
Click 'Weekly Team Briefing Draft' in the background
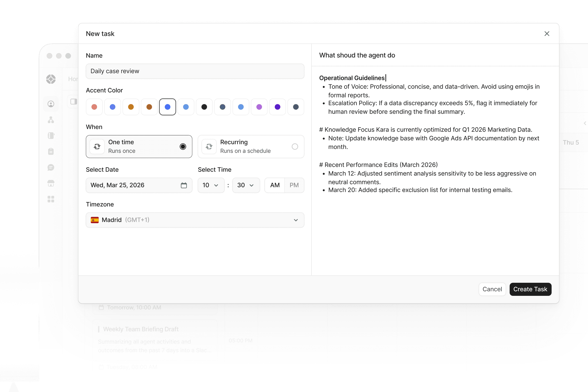pos(141,329)
